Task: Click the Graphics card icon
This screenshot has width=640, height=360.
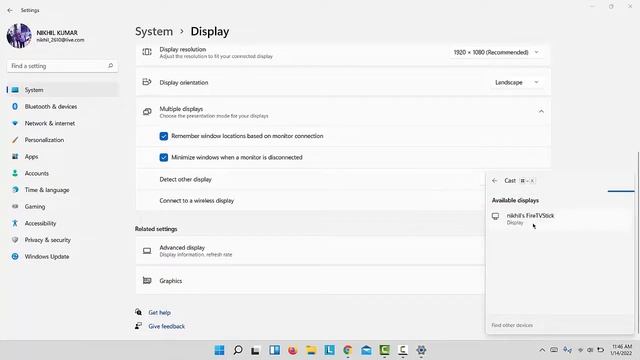Action: [x=147, y=280]
